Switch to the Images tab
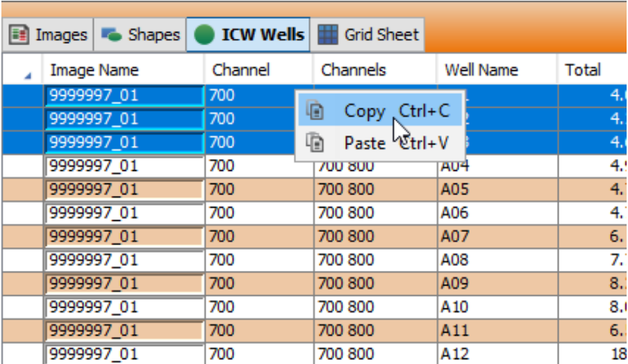 48,35
